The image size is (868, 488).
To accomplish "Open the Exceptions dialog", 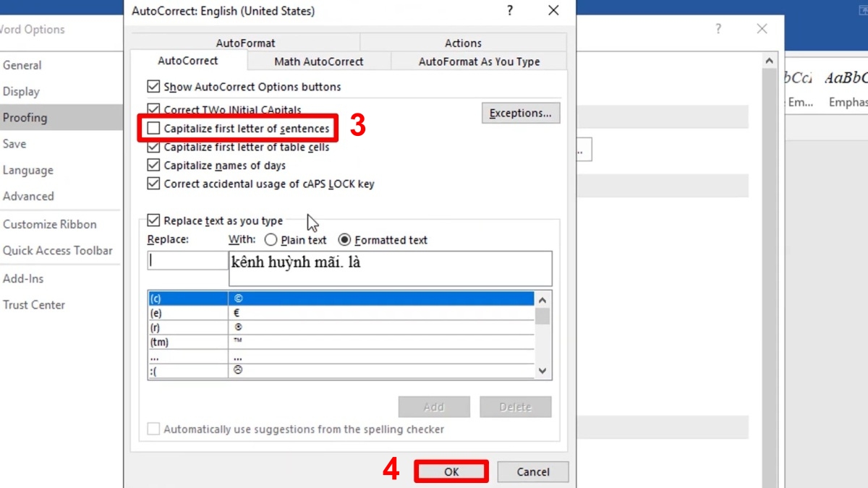I will tap(521, 113).
